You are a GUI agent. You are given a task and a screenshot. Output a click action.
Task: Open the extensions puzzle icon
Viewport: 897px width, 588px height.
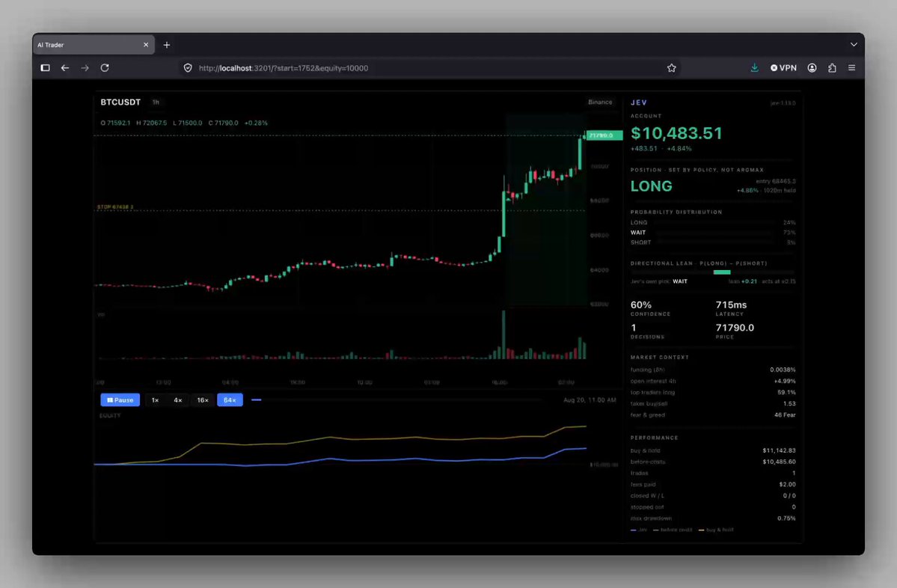point(833,68)
